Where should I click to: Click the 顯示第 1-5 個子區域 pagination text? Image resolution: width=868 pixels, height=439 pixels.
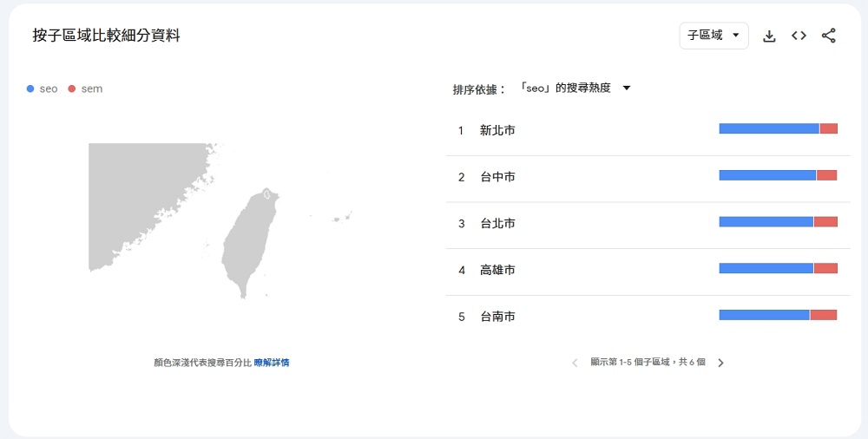point(648,362)
